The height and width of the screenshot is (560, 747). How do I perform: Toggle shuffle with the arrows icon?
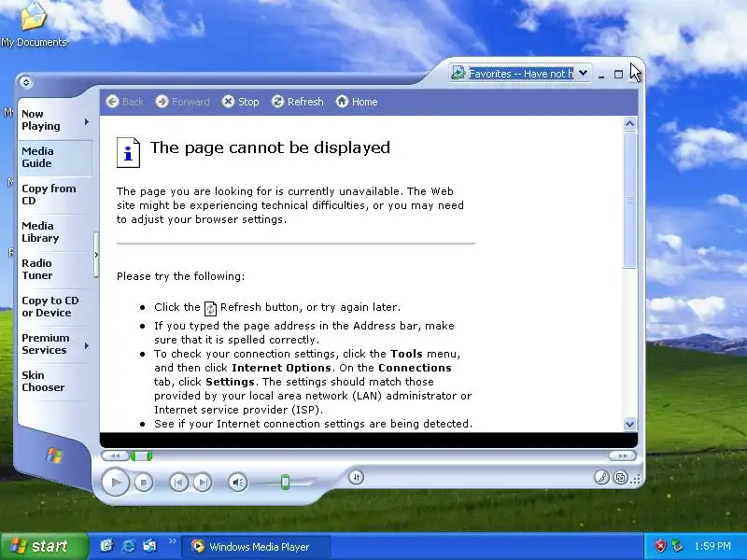357,477
